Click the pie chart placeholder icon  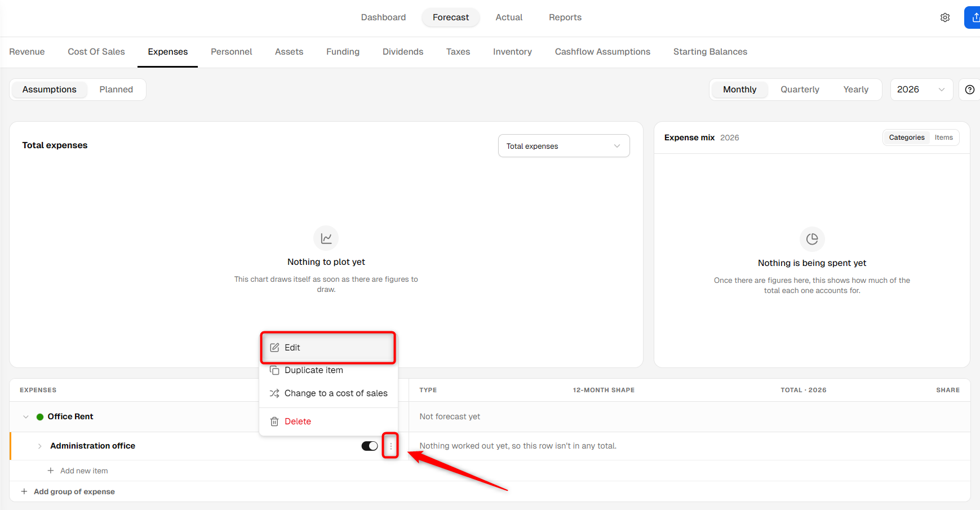click(812, 239)
